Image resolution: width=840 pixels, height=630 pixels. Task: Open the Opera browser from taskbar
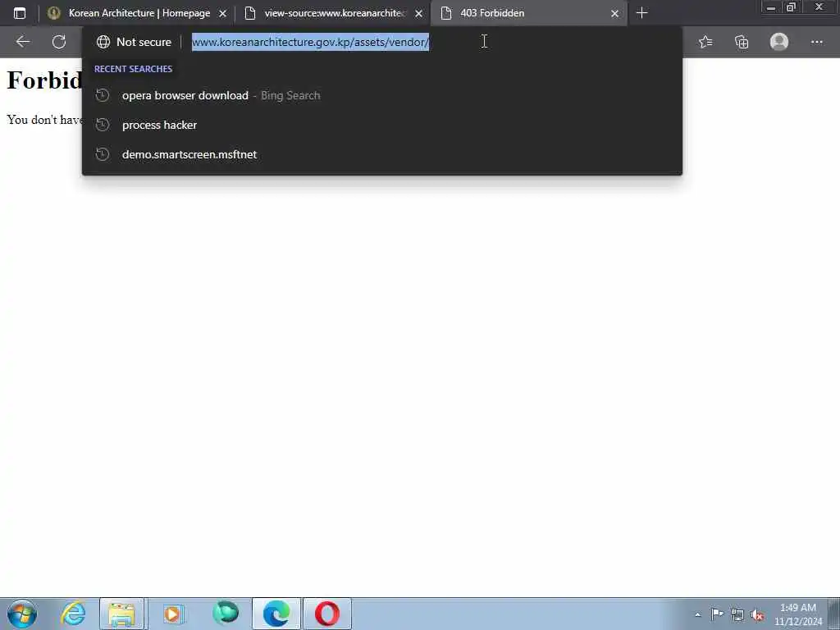327,614
